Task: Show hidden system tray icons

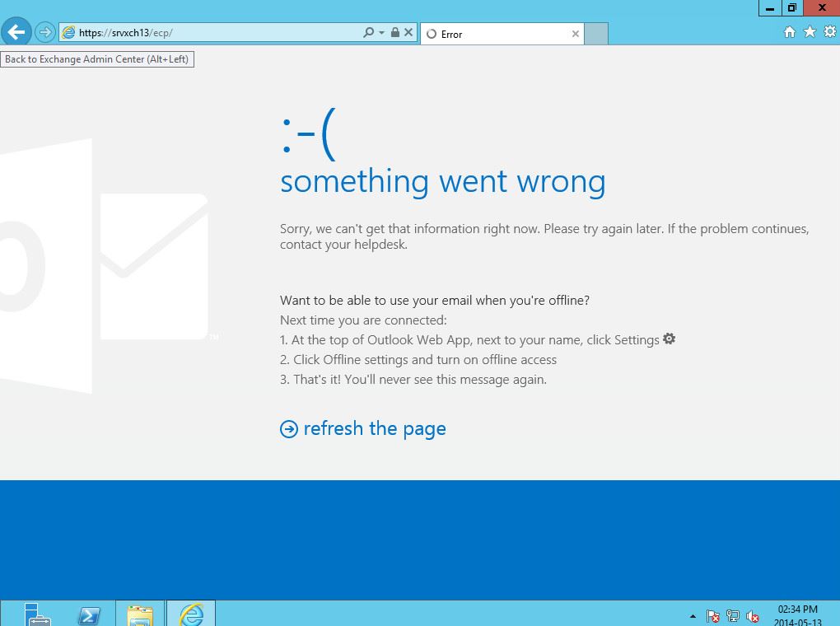Action: [693, 616]
